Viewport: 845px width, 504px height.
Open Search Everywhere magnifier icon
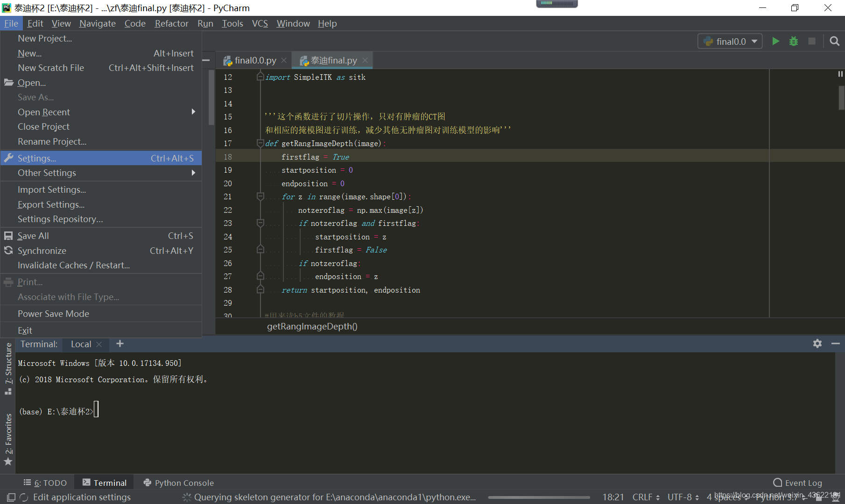click(x=835, y=41)
